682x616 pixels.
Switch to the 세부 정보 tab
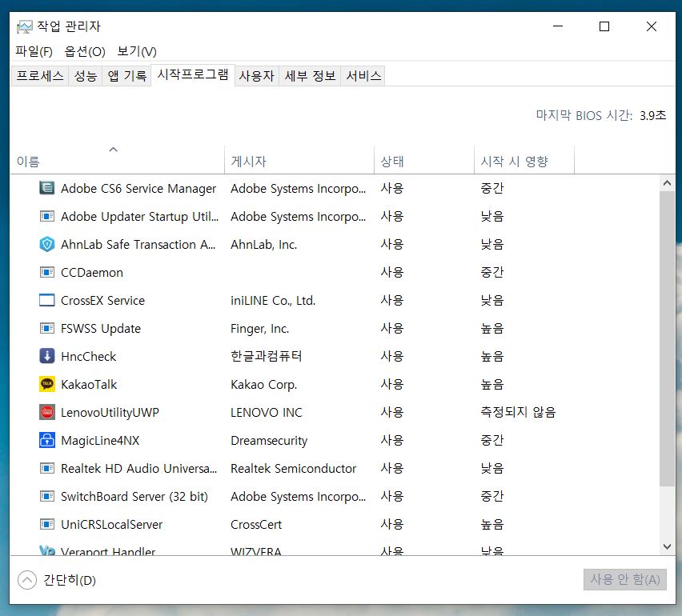(x=310, y=76)
